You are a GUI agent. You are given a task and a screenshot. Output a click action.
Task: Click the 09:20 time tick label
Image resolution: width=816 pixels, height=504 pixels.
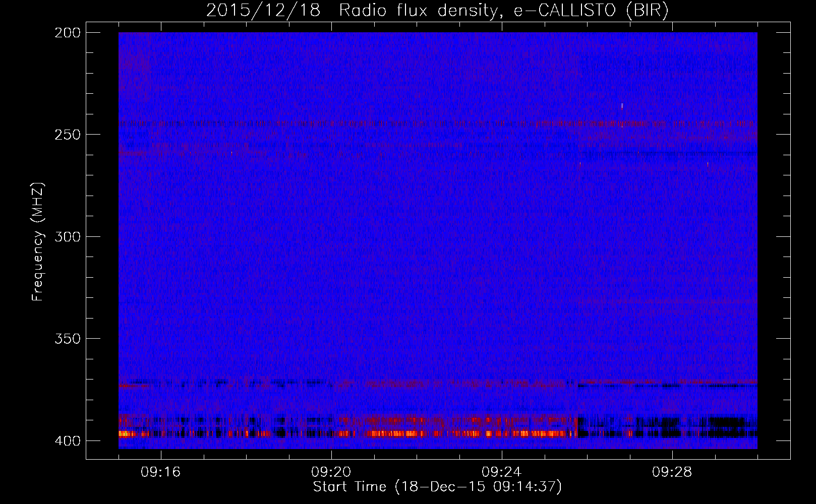click(x=331, y=472)
